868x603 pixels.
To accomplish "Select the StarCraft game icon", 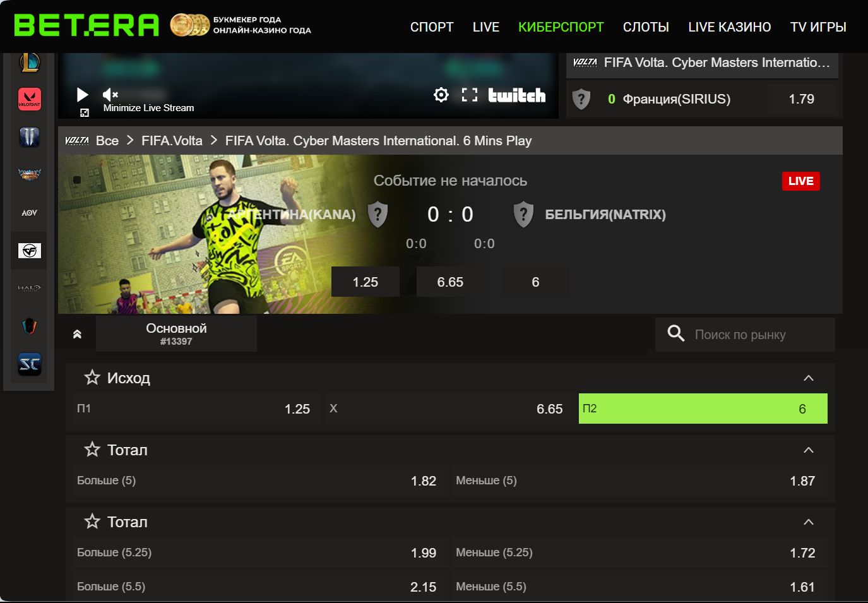I will (x=30, y=364).
